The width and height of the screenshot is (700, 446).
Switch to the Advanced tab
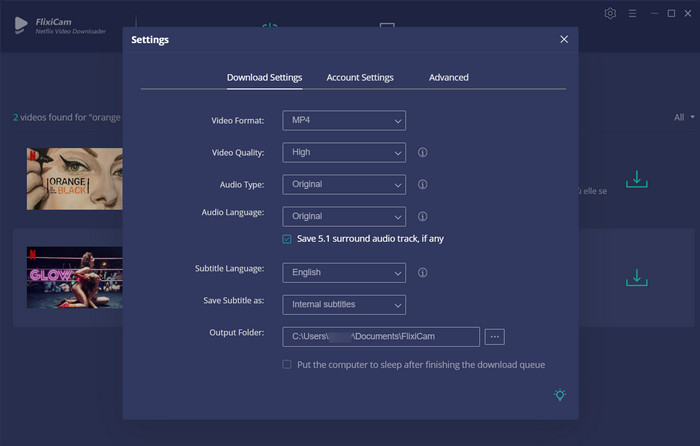point(449,77)
